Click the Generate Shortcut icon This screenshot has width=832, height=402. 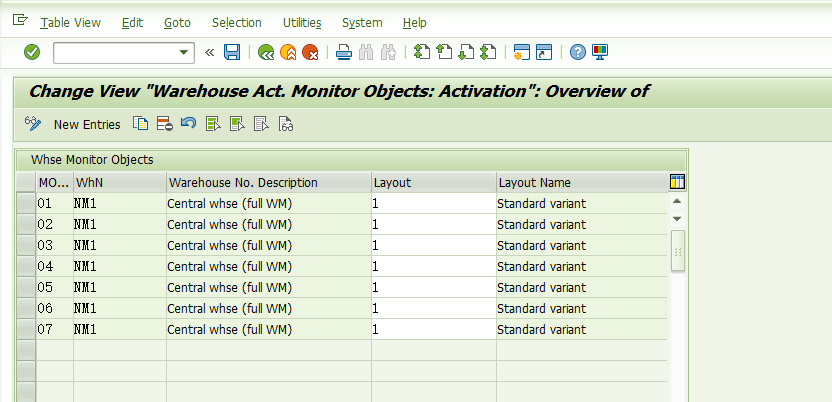coord(544,52)
